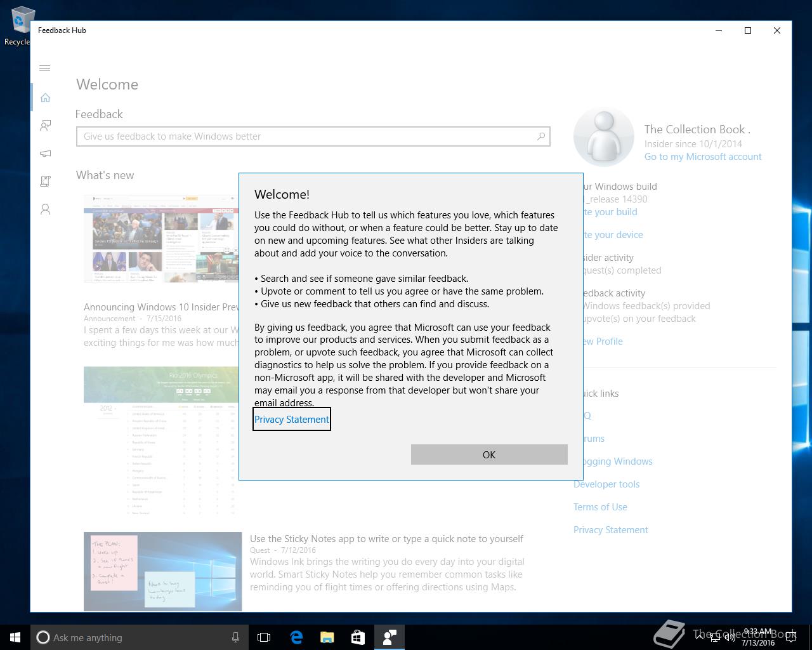Open the Rio 2016 Olympics thumbnail
812x650 pixels.
(x=161, y=442)
